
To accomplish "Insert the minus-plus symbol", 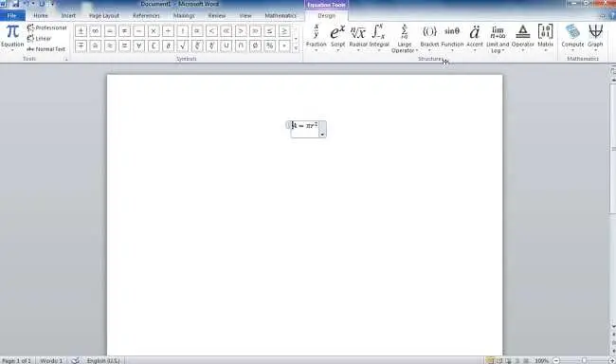I will [81, 46].
